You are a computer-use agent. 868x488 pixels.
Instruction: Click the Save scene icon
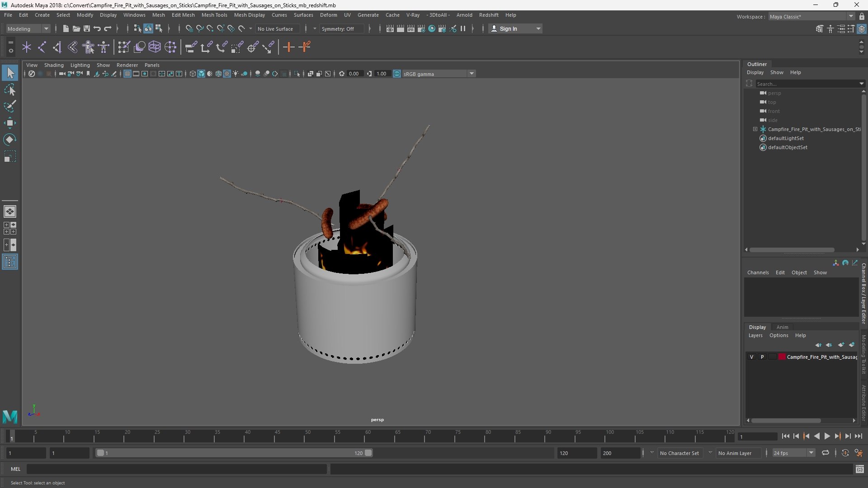(87, 28)
